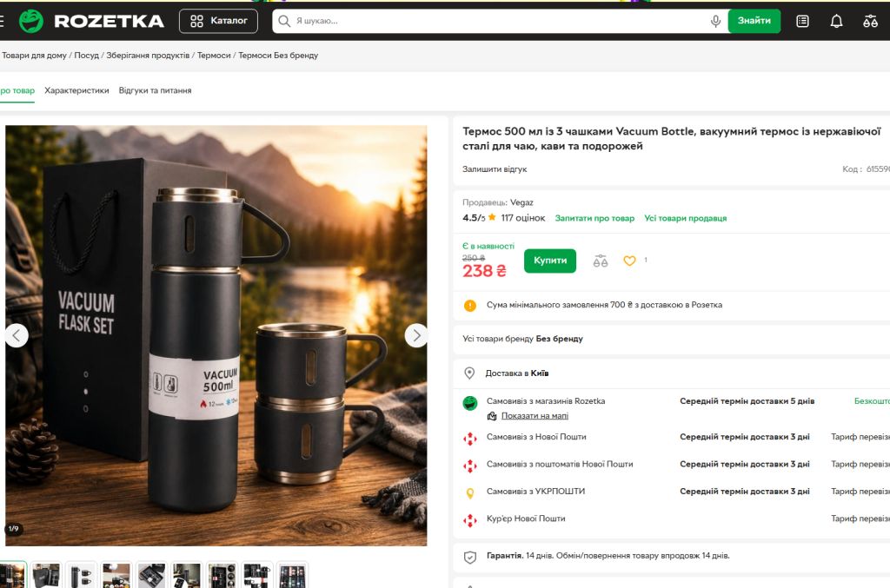Open Характеристики tab
The width and height of the screenshot is (890, 588).
(76, 90)
